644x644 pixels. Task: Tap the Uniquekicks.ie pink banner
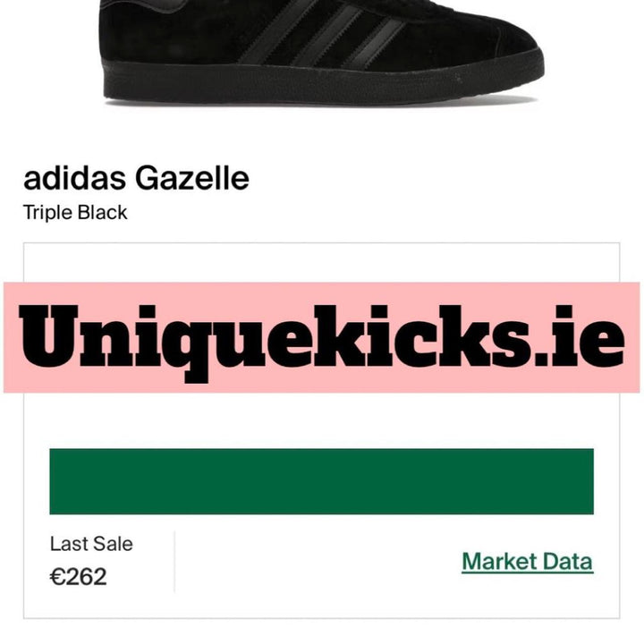click(x=322, y=337)
